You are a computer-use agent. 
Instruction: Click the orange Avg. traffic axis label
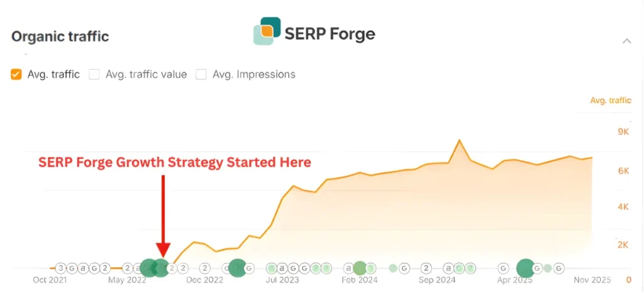(611, 100)
